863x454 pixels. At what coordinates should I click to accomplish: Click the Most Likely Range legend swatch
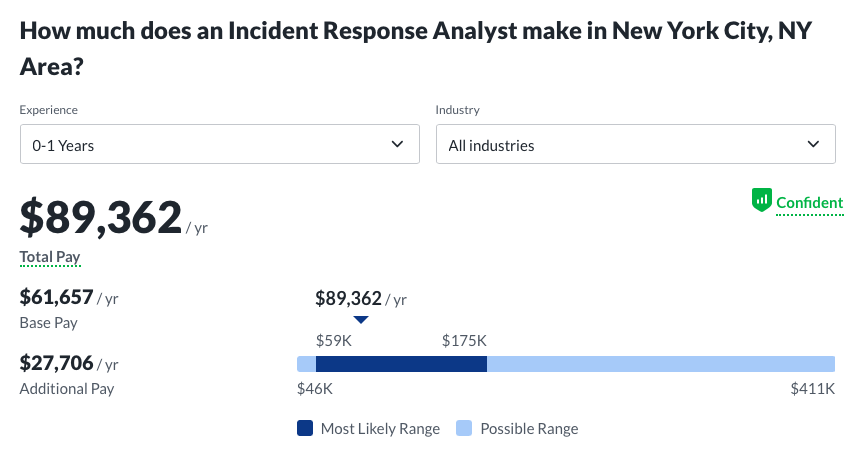tap(305, 429)
